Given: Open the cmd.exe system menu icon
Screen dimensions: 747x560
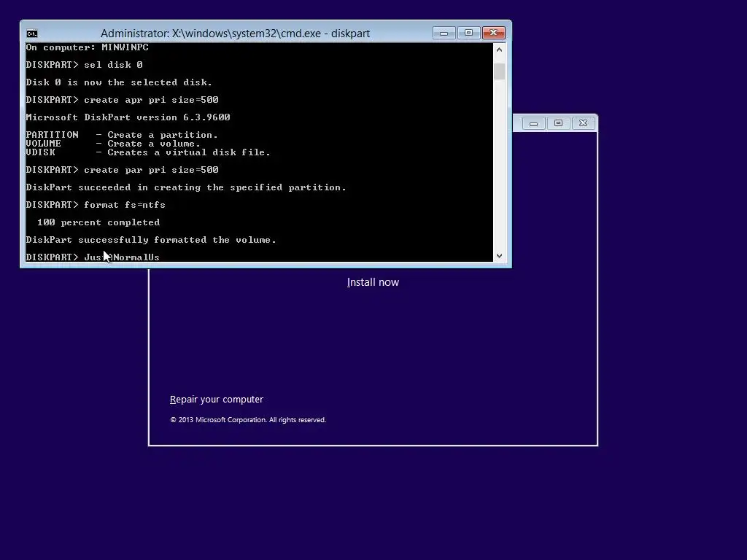Looking at the screenshot, I should click(32, 34).
